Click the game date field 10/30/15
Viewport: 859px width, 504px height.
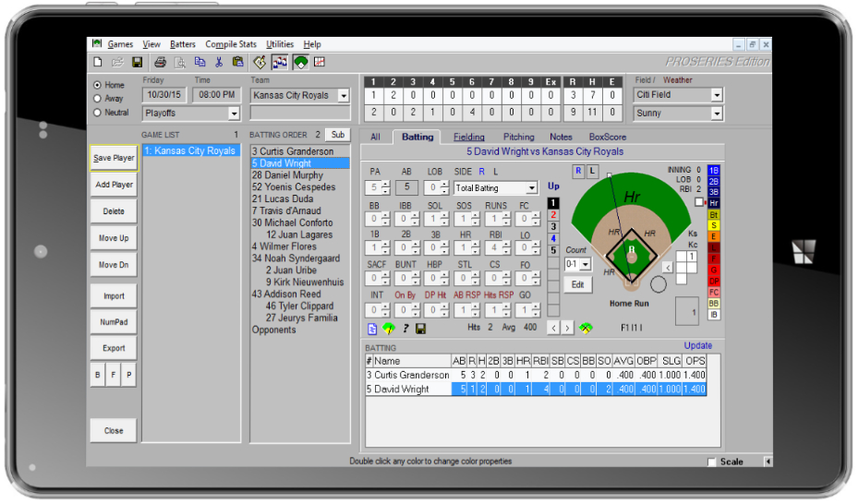[x=163, y=95]
